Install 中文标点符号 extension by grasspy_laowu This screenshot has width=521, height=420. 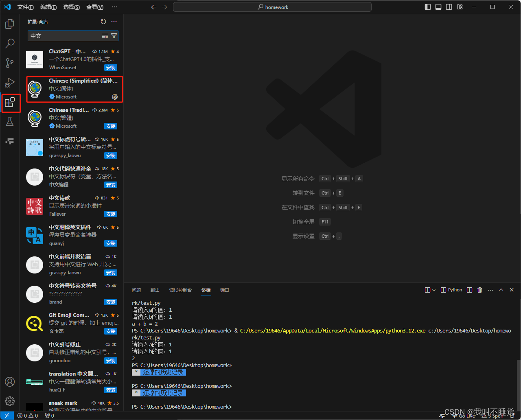pyautogui.click(x=111, y=155)
